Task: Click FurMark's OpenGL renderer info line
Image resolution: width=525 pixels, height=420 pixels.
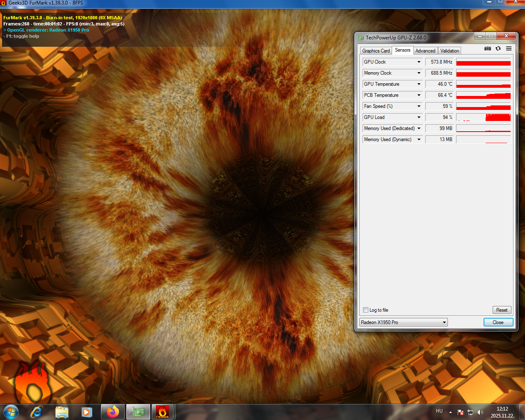Action: click(46, 30)
